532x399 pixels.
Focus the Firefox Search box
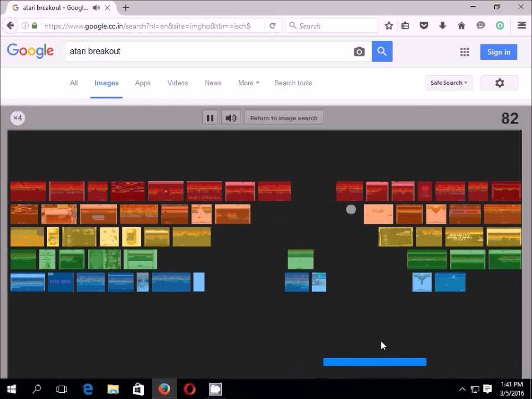point(332,26)
